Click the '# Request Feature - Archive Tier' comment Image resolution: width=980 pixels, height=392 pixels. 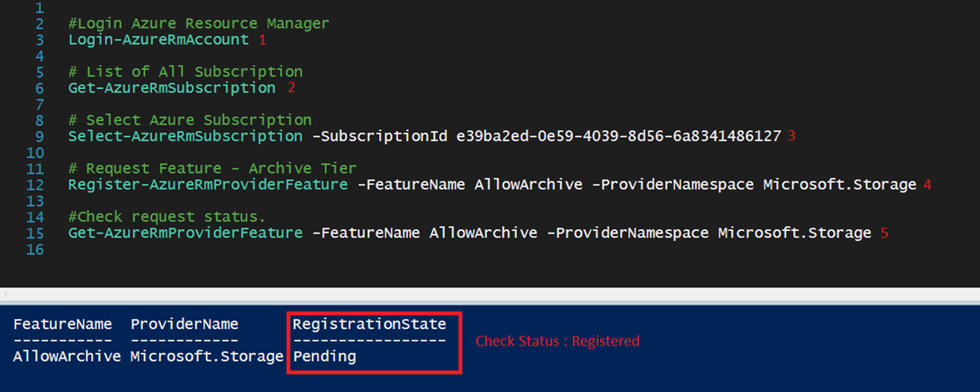[213, 169]
